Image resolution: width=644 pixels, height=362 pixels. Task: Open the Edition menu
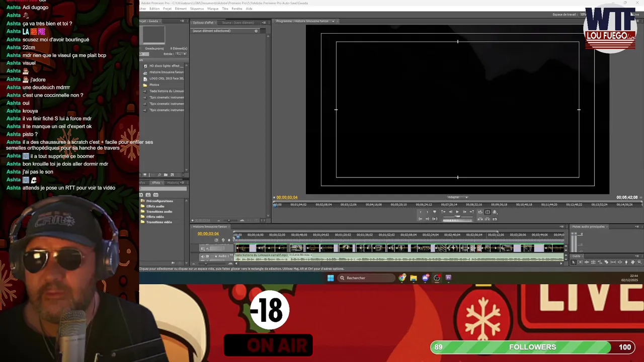[154, 9]
